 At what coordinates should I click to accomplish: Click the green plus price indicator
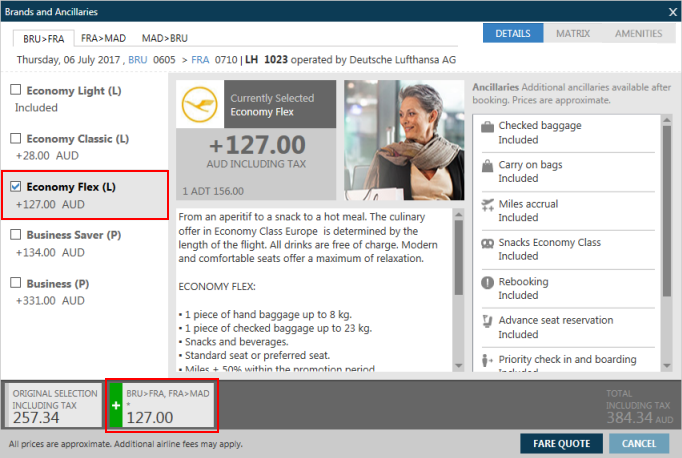(115, 405)
